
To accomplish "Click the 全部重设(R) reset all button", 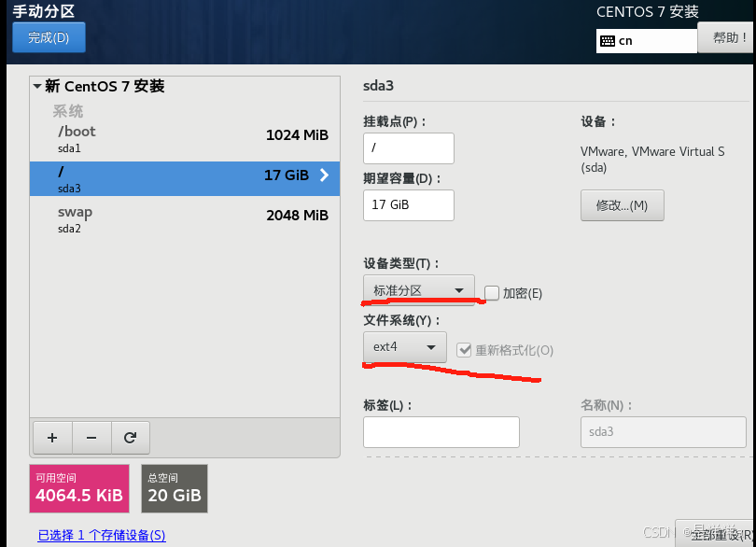I will pyautogui.click(x=716, y=534).
